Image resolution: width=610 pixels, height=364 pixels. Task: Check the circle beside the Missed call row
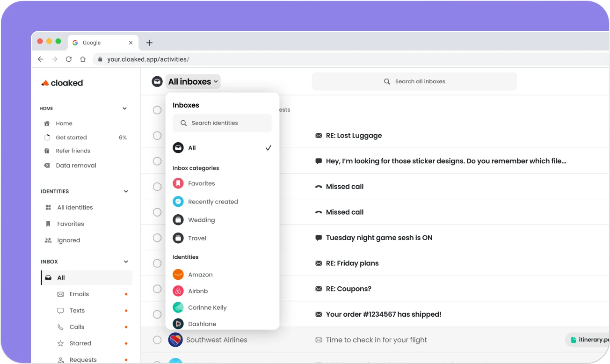[x=157, y=186]
